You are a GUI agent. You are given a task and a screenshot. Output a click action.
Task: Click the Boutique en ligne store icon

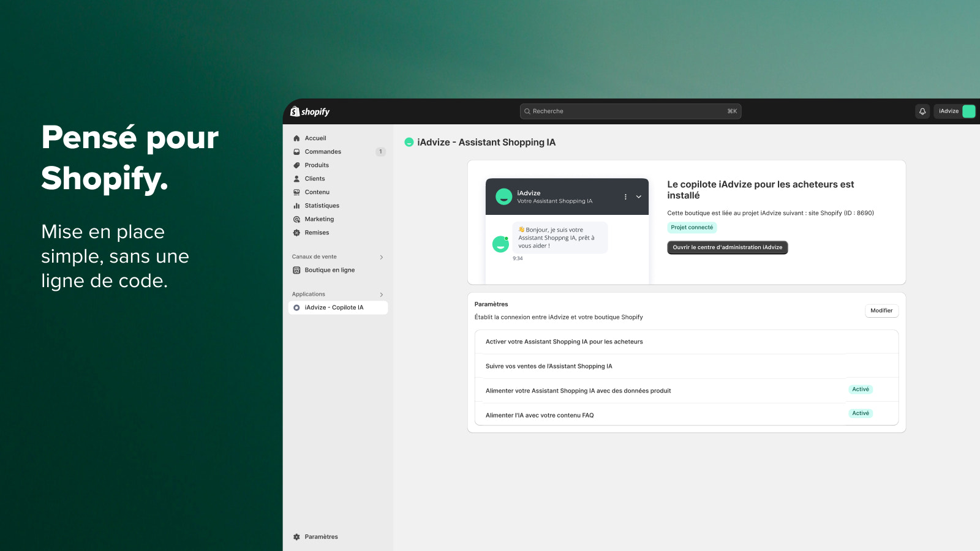pyautogui.click(x=296, y=270)
